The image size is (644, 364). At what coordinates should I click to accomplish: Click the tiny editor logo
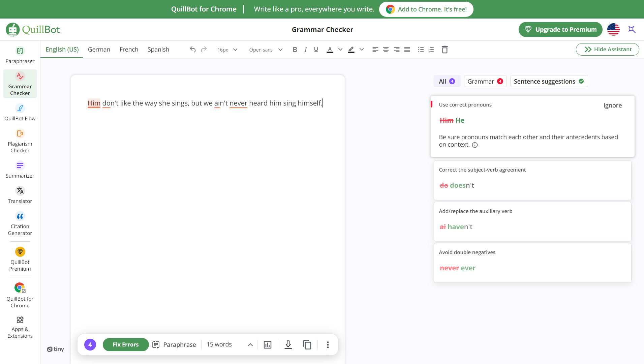(x=56, y=349)
